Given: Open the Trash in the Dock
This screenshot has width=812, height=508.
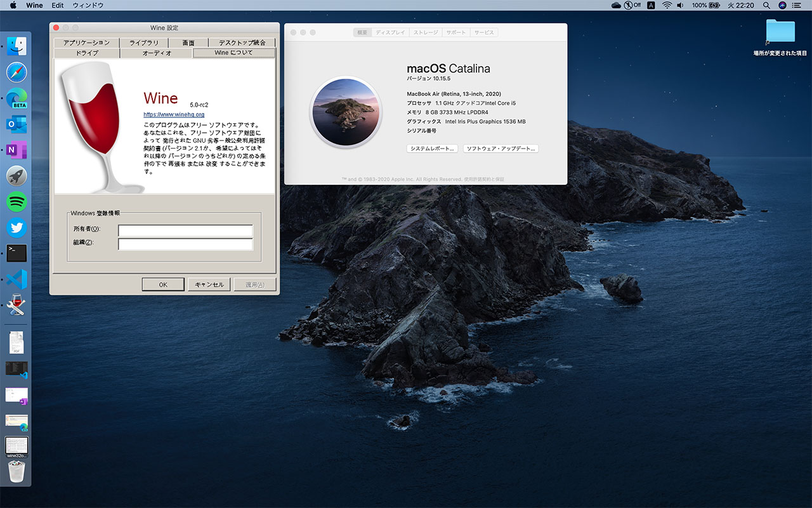Looking at the screenshot, I should pyautogui.click(x=16, y=472).
